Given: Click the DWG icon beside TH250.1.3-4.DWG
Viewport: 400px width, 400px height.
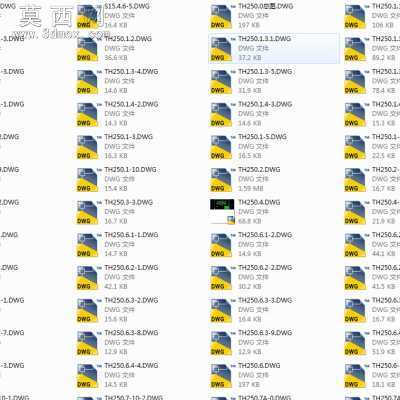Looking at the screenshot, I should 87,82.
